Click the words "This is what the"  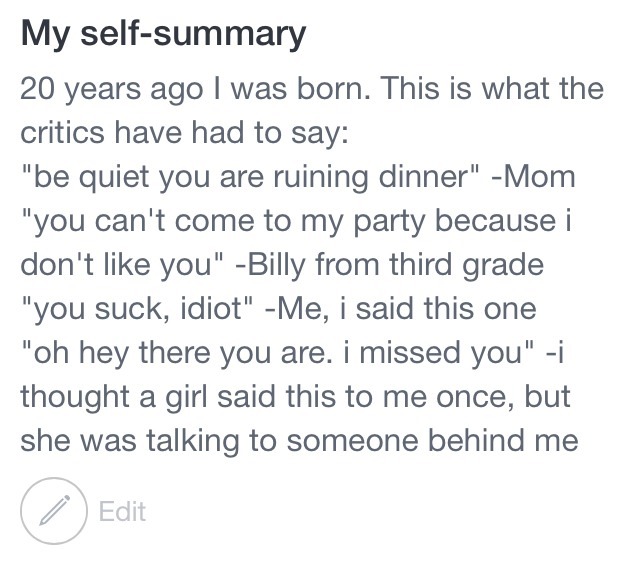click(493, 89)
